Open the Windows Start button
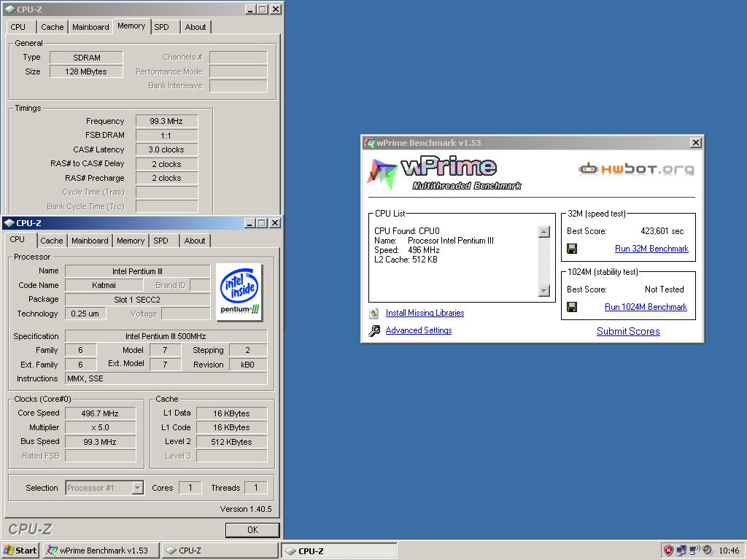The image size is (747, 560). coord(20,551)
